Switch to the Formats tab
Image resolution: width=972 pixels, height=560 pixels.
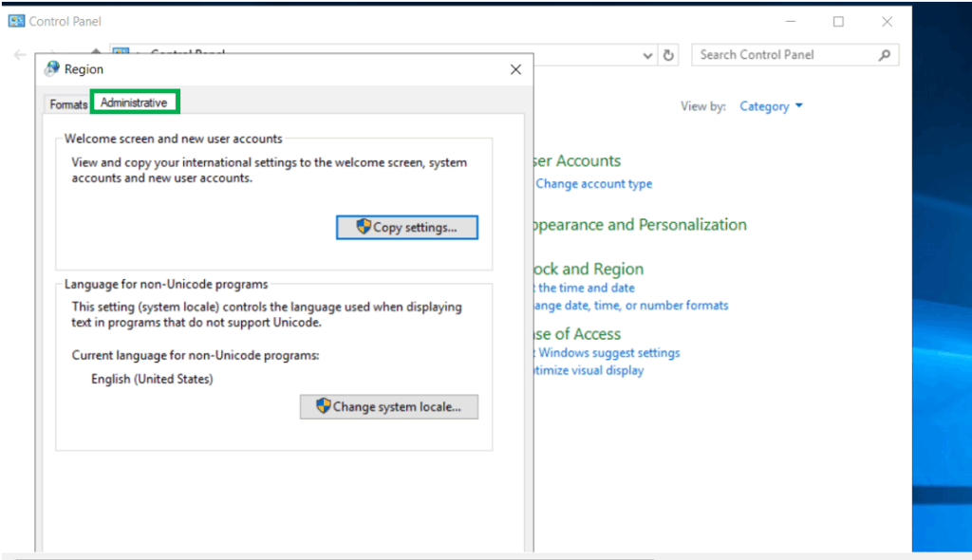[68, 104]
